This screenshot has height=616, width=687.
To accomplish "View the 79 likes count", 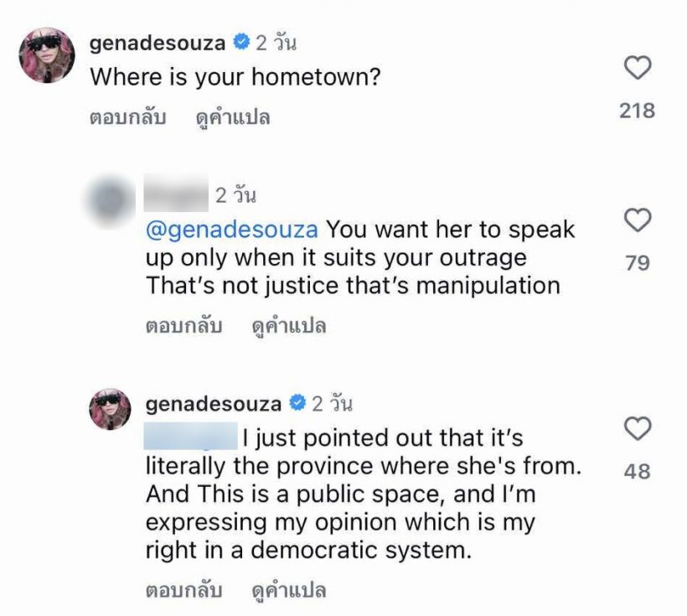I will [x=638, y=262].
